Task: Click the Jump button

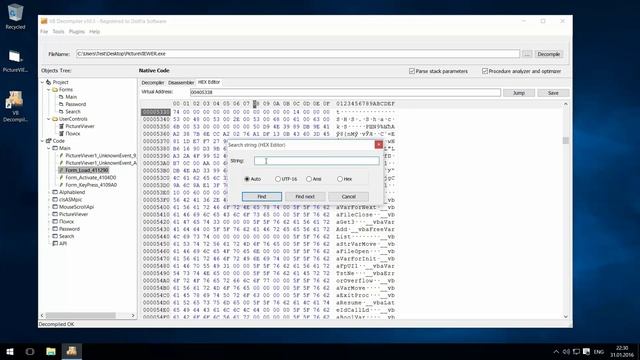Action: (519, 93)
